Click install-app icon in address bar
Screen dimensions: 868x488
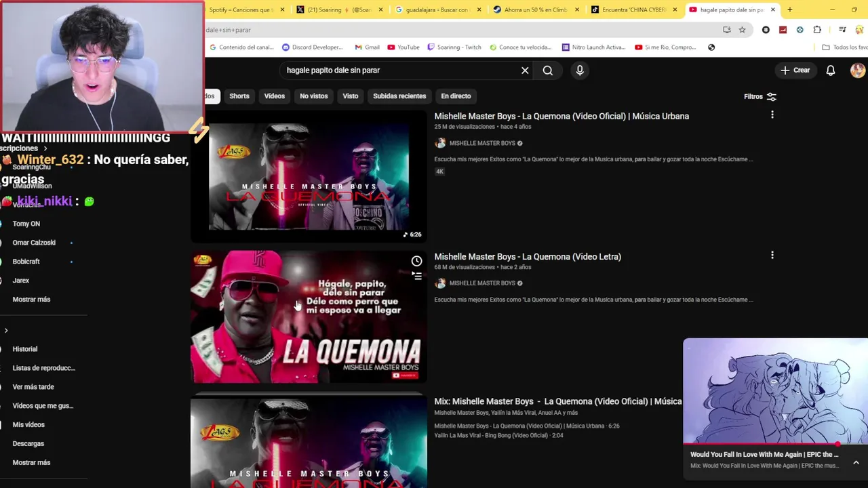[x=727, y=30]
